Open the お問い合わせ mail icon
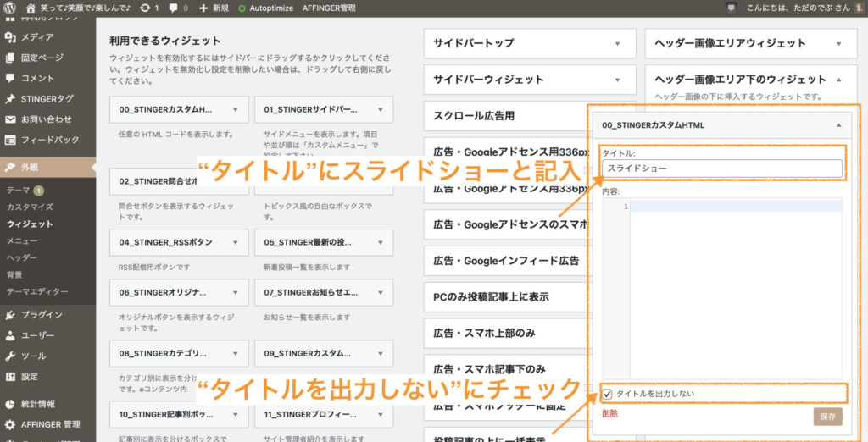The height and width of the screenshot is (442, 868). click(10, 119)
